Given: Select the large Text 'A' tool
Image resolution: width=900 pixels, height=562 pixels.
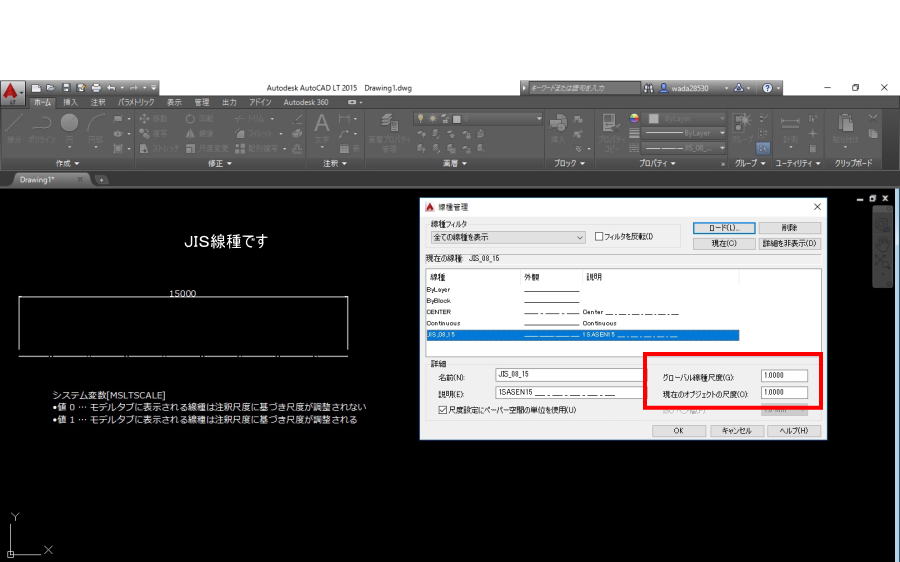Looking at the screenshot, I should (321, 123).
